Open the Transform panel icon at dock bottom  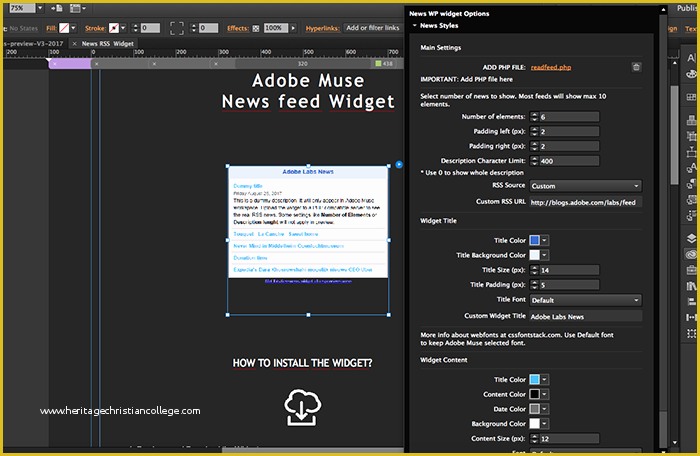click(x=691, y=333)
